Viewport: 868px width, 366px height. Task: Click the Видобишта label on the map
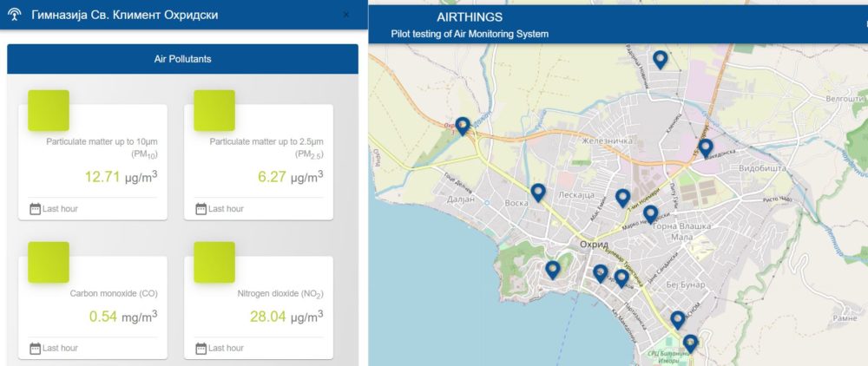[763, 168]
